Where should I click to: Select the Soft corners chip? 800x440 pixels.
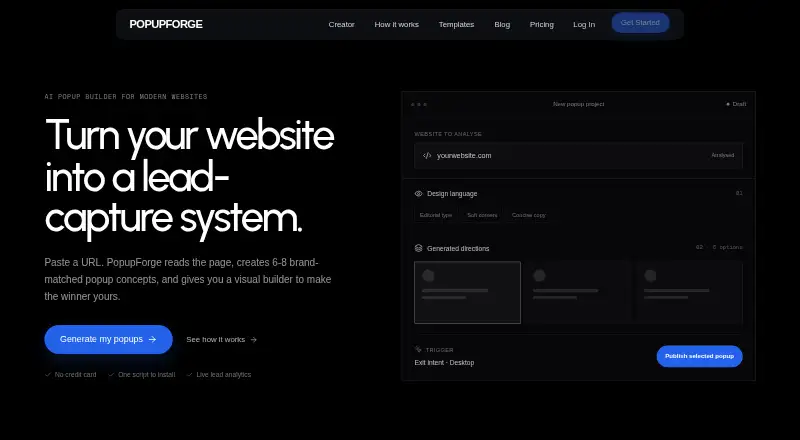[482, 215]
